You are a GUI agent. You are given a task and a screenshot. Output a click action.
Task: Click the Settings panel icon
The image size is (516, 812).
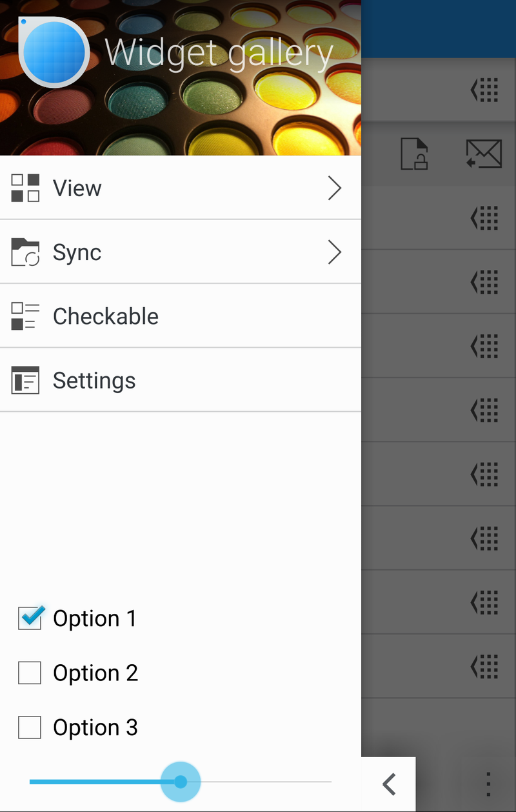[x=25, y=380]
